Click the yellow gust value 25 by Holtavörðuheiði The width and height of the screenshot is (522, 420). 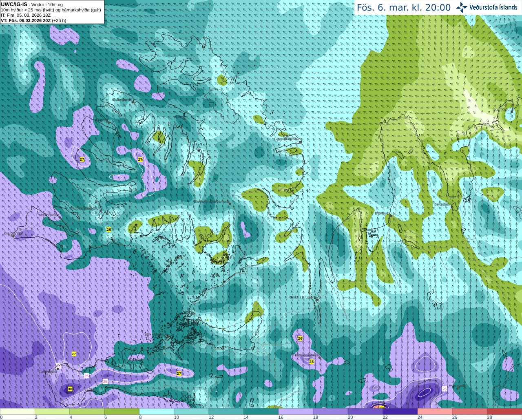[x=312, y=362]
